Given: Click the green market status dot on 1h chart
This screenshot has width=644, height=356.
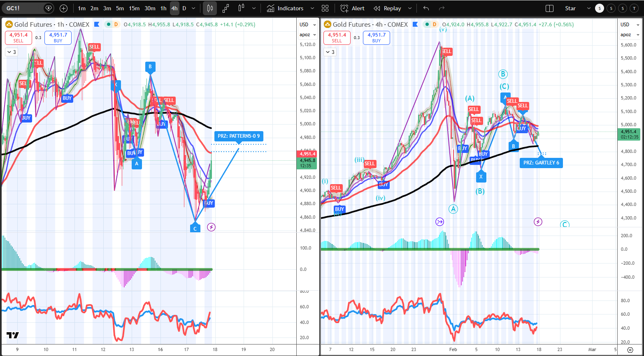Looking at the screenshot, I should [x=108, y=24].
